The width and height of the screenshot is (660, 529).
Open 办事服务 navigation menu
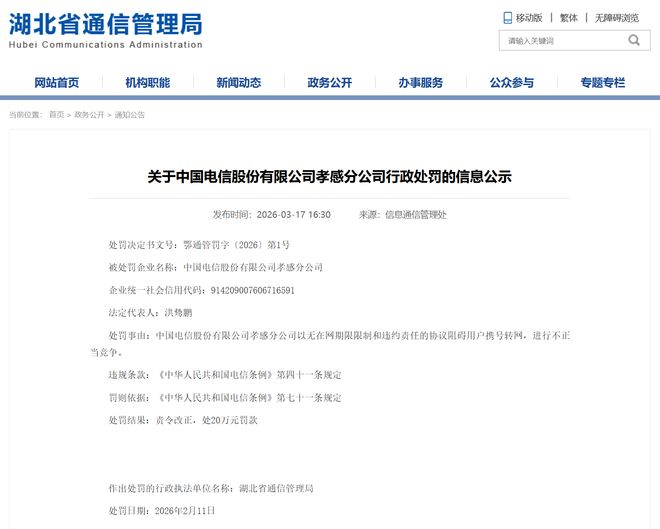tap(420, 82)
